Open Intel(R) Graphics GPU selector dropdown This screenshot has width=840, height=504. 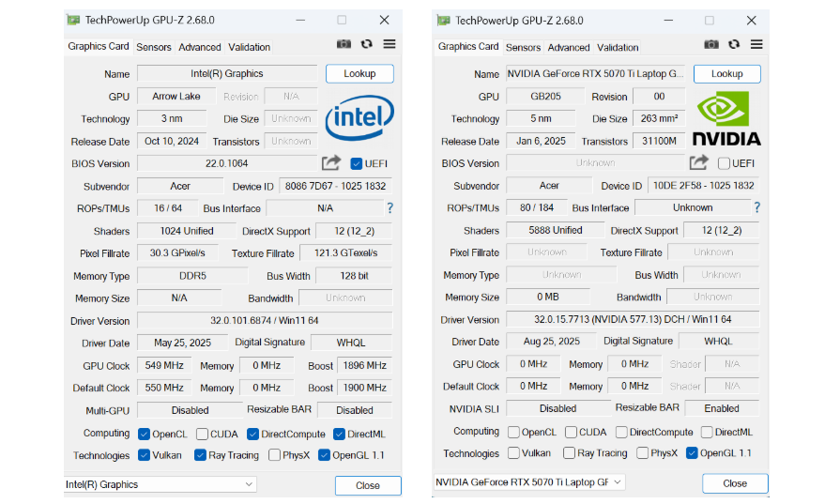(x=160, y=484)
